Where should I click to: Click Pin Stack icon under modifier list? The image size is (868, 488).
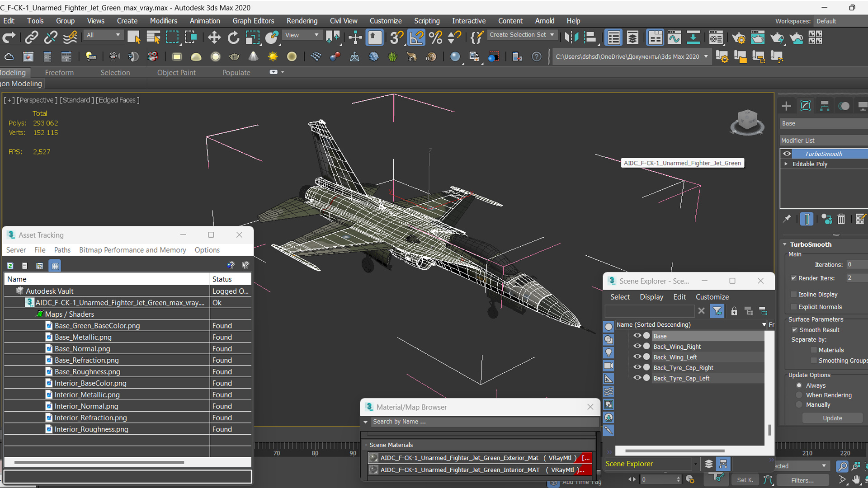787,219
